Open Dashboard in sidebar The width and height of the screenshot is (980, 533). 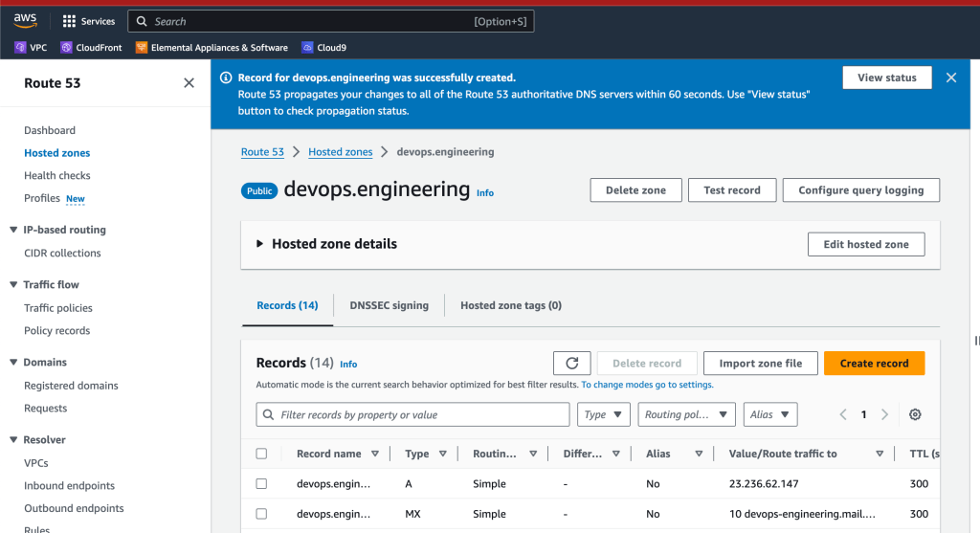[50, 130]
